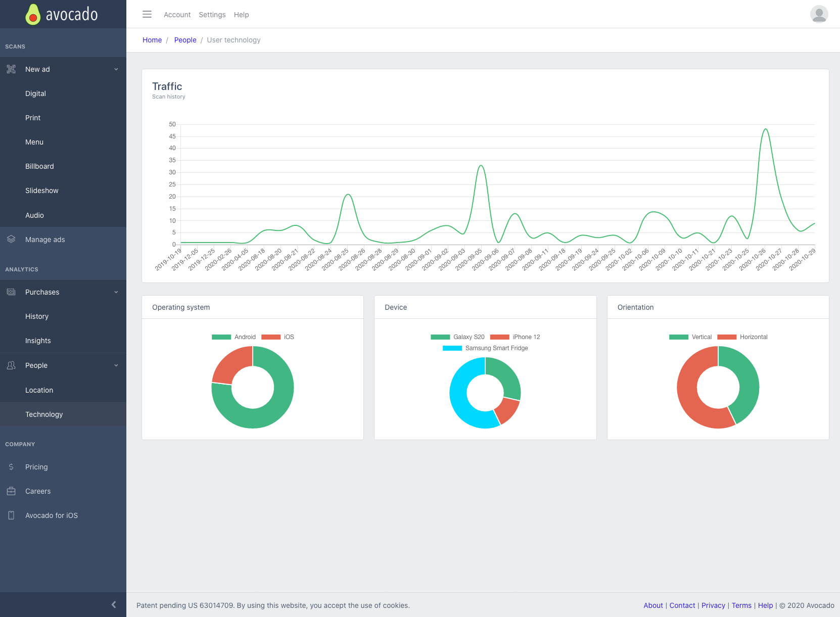Toggle iOS legend in Operating system chart
This screenshot has width=840, height=617.
point(277,337)
